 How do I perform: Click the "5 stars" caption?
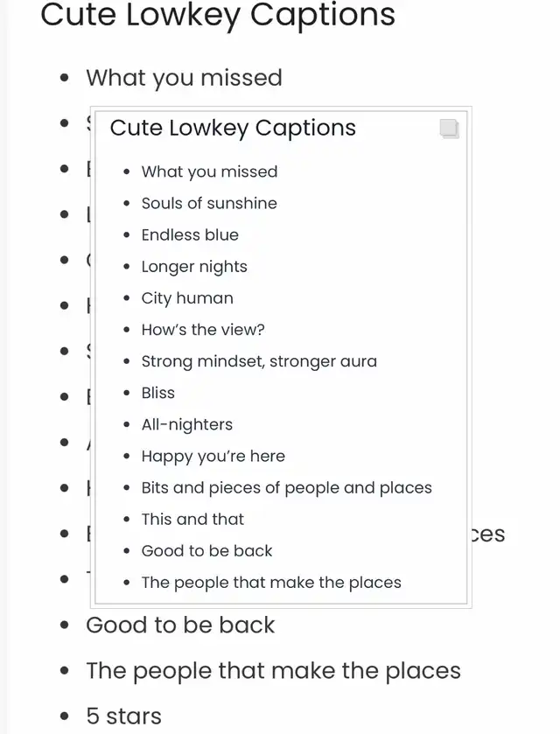[123, 716]
